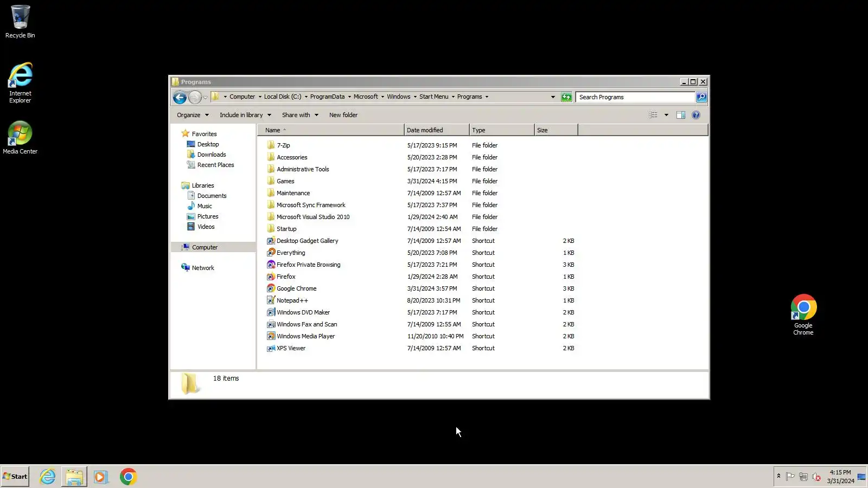This screenshot has width=868, height=488.
Task: Open Music library in navigation pane
Action: (205, 206)
